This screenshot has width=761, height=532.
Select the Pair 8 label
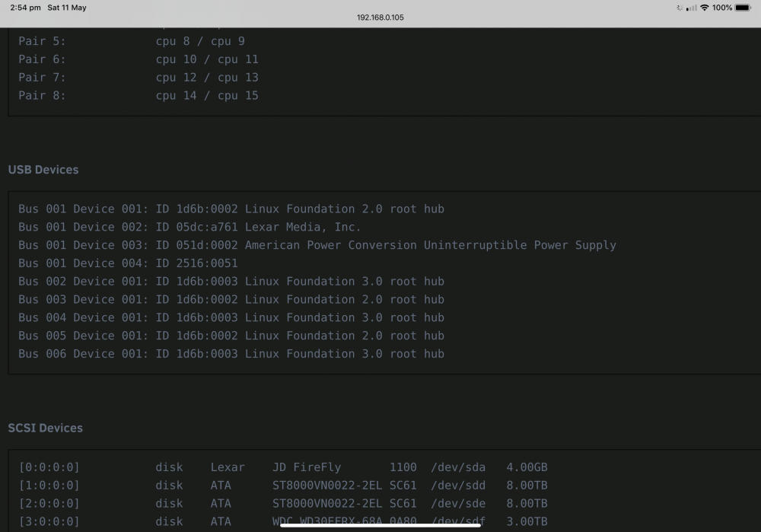42,96
